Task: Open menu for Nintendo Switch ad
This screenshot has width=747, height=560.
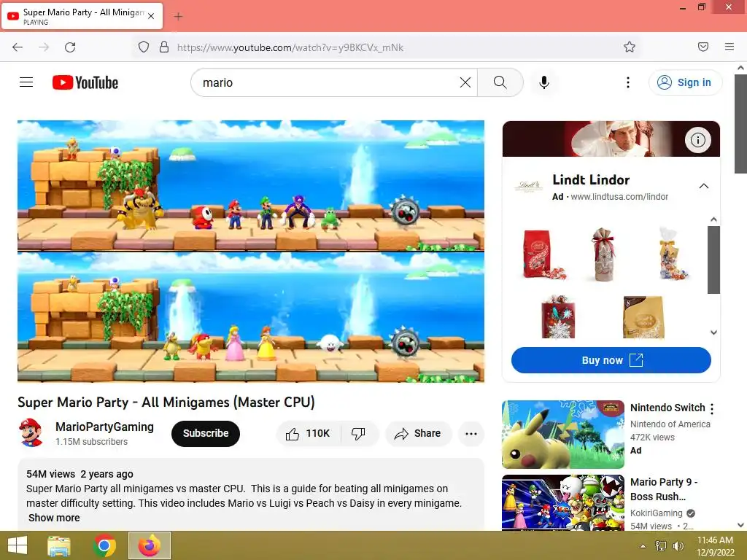Action: coord(712,408)
